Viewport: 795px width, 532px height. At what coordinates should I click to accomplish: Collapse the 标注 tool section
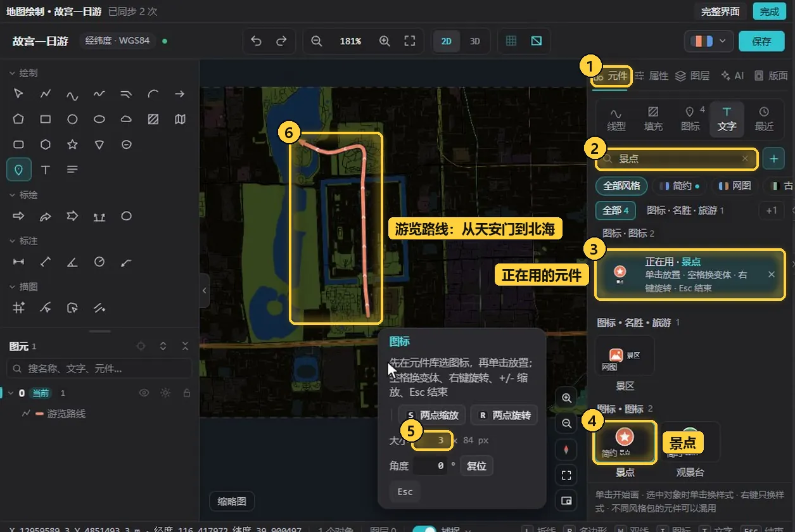coord(12,241)
